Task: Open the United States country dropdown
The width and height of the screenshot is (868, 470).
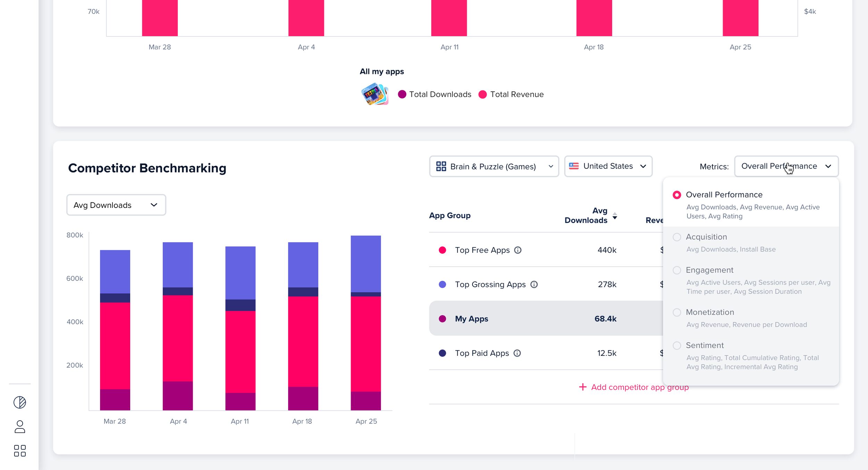Action: click(x=608, y=166)
